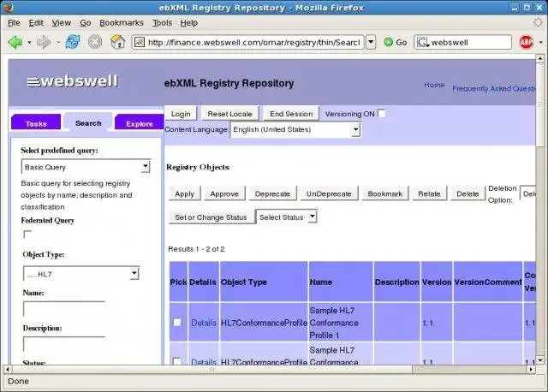Click the horizontal scrollbar left arrow

tap(8, 369)
